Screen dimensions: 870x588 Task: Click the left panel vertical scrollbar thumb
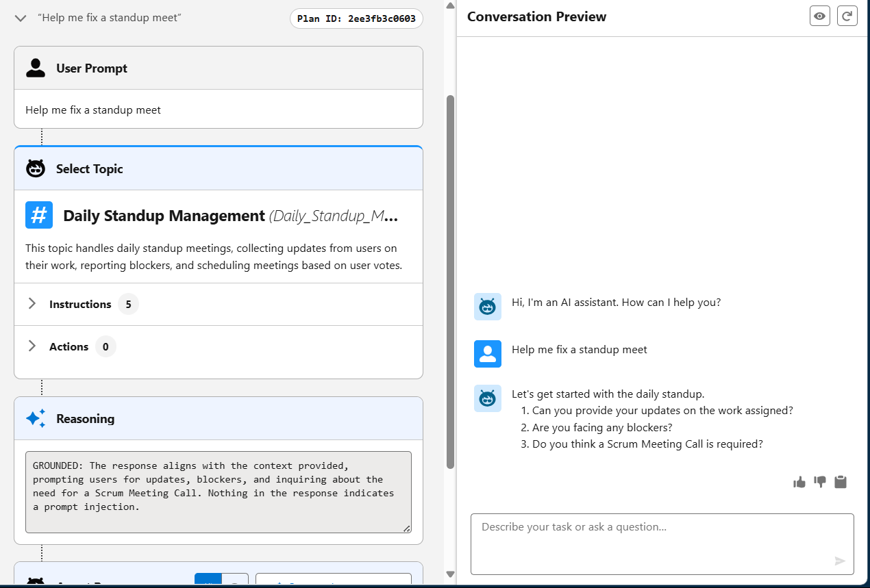pos(450,281)
